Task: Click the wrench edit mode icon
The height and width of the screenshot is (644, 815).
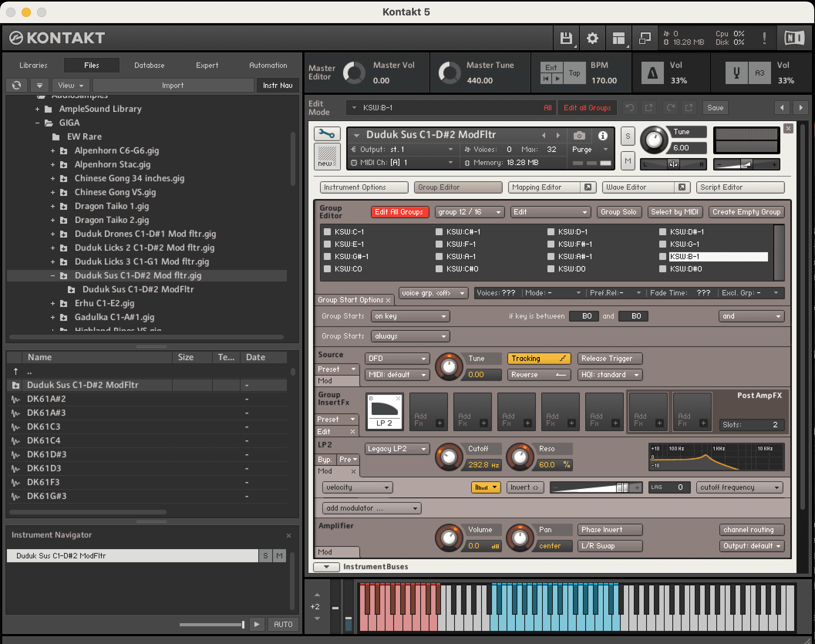Action: tap(327, 134)
